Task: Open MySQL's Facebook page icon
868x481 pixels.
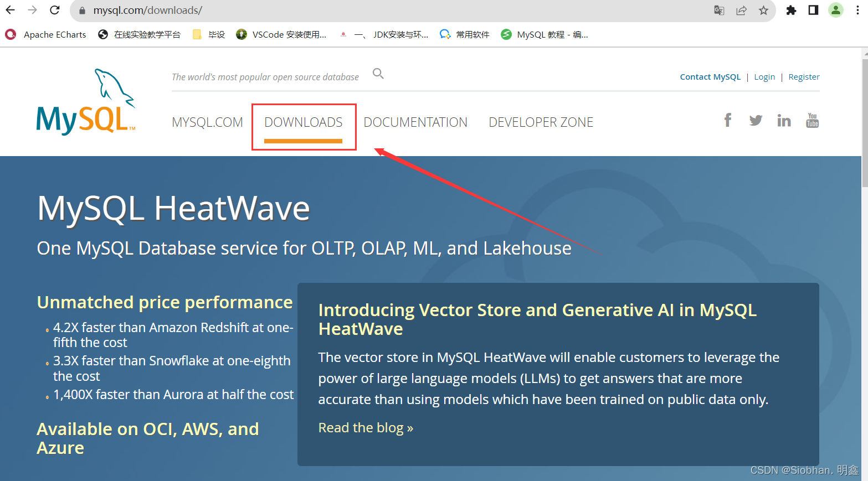Action: click(727, 120)
